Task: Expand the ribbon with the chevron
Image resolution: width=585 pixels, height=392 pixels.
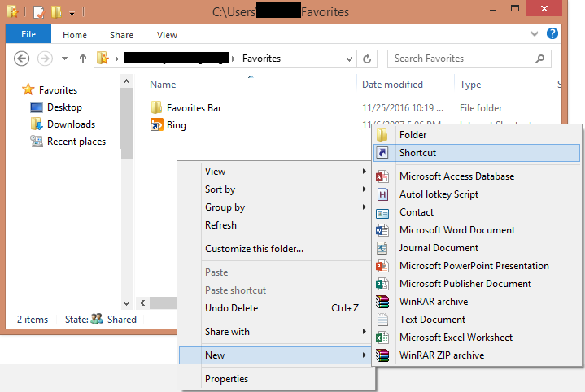Action: [x=535, y=34]
